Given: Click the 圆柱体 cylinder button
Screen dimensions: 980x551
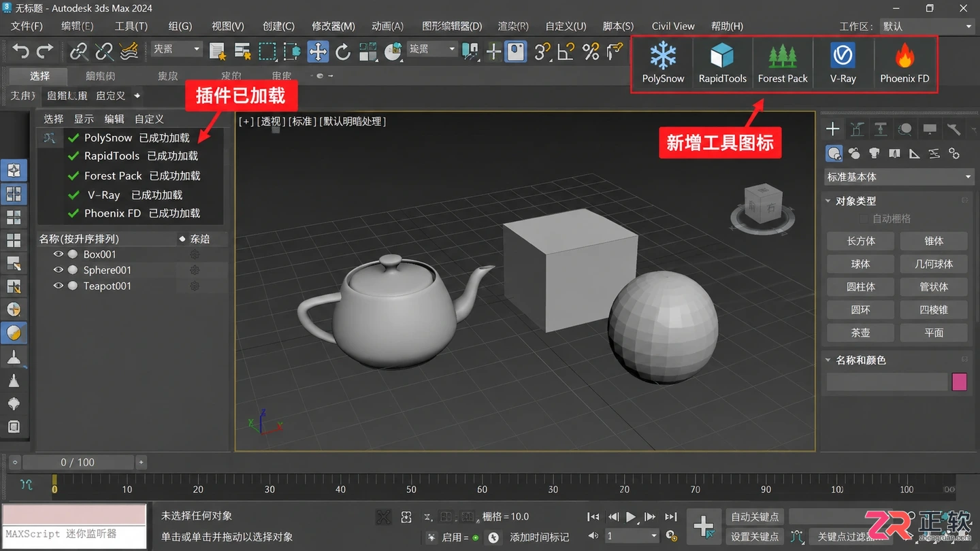Looking at the screenshot, I should click(x=861, y=287).
